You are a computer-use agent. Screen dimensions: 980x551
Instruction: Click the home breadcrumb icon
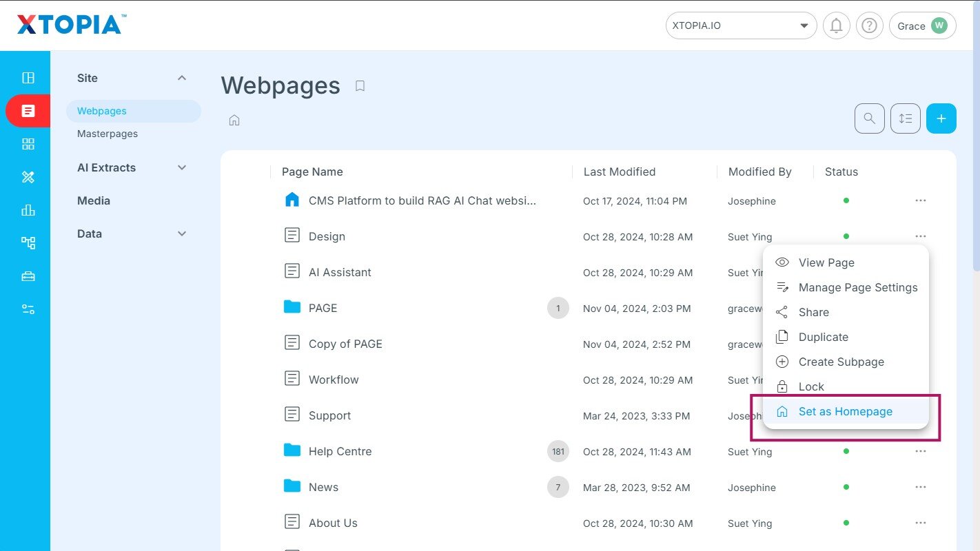pyautogui.click(x=234, y=121)
